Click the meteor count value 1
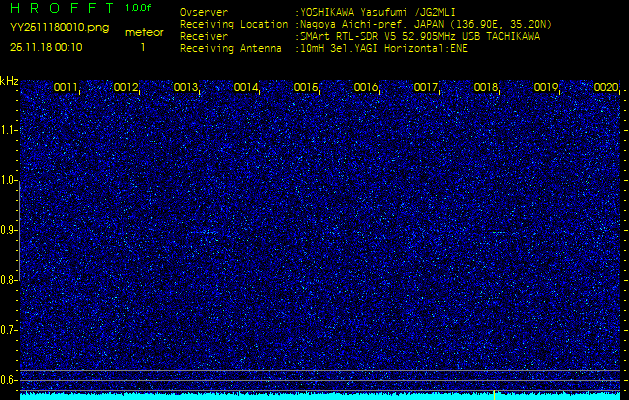The width and height of the screenshot is (629, 400). point(143,47)
